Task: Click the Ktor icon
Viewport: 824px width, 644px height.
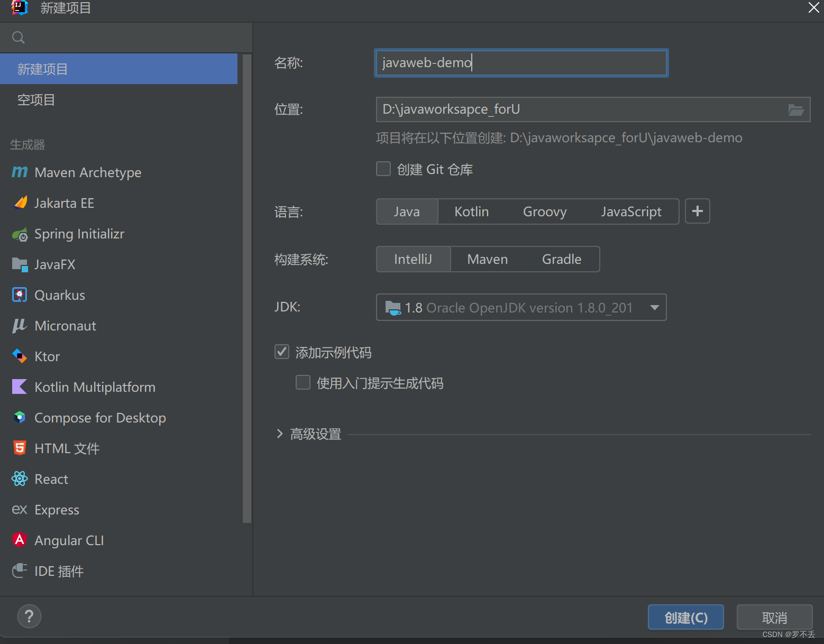Action: 20,356
